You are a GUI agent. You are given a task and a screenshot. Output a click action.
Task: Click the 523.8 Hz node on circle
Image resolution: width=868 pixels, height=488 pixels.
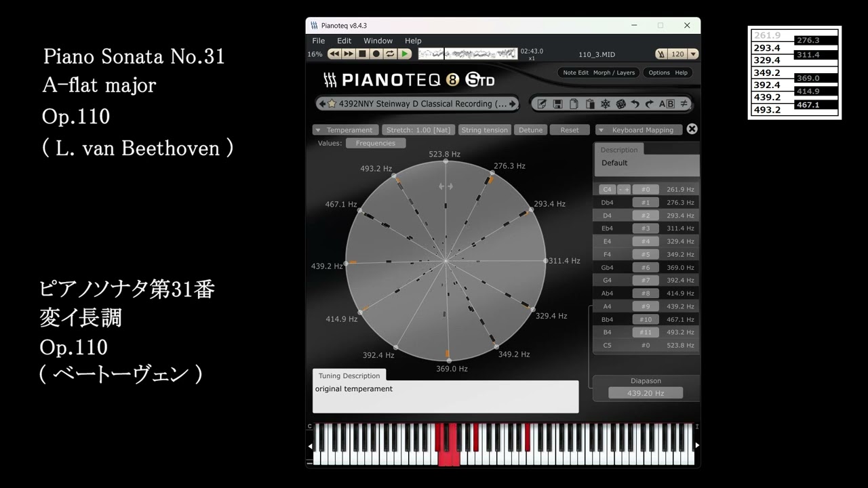(446, 161)
